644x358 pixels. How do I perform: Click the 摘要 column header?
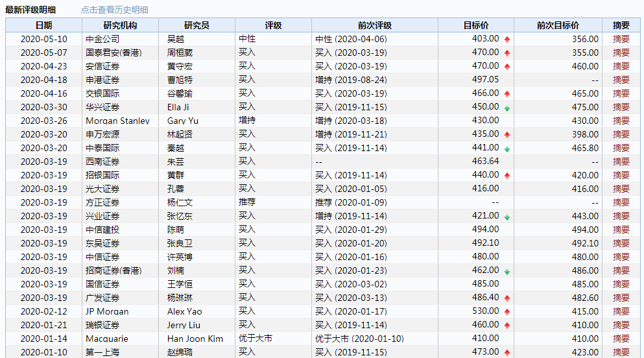click(x=621, y=25)
